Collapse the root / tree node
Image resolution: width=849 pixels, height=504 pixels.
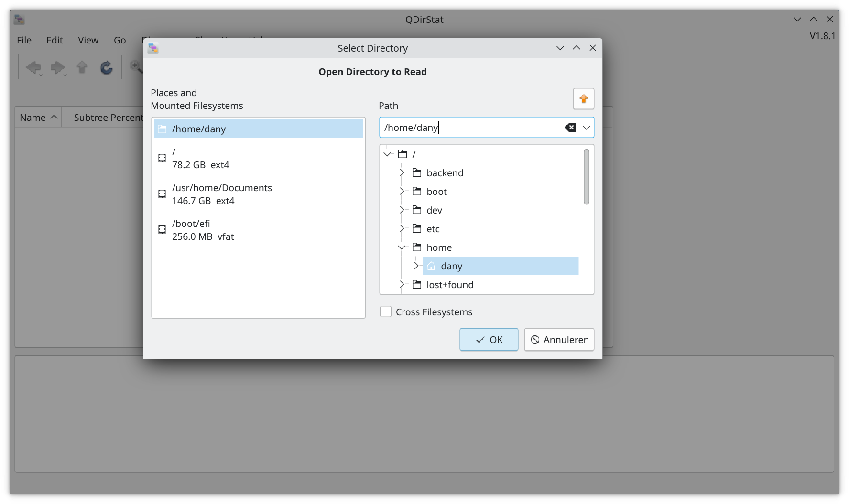click(x=387, y=154)
